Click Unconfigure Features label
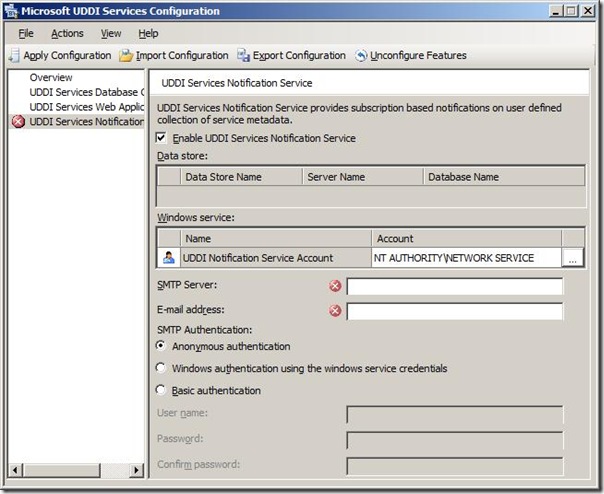Image resolution: width=604 pixels, height=494 pixels. (418, 56)
